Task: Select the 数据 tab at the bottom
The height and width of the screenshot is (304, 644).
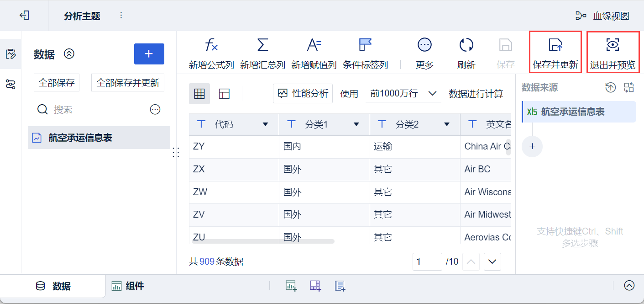Action: click(53, 286)
